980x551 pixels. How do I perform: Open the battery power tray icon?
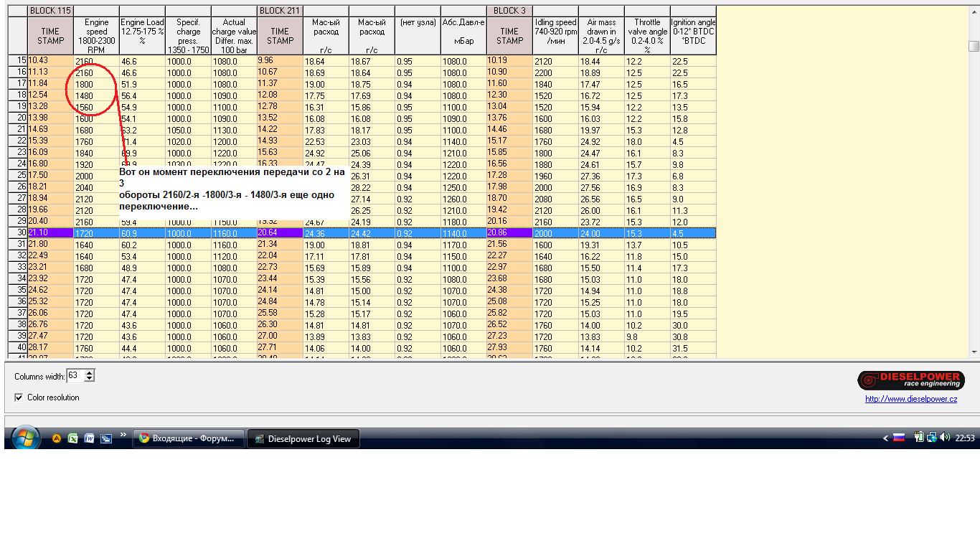pyautogui.click(x=919, y=438)
